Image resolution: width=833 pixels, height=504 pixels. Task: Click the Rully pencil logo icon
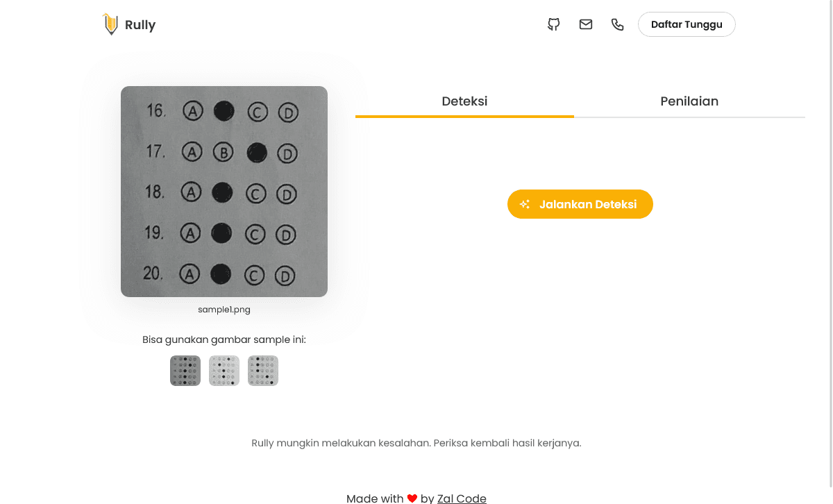pyautogui.click(x=110, y=24)
